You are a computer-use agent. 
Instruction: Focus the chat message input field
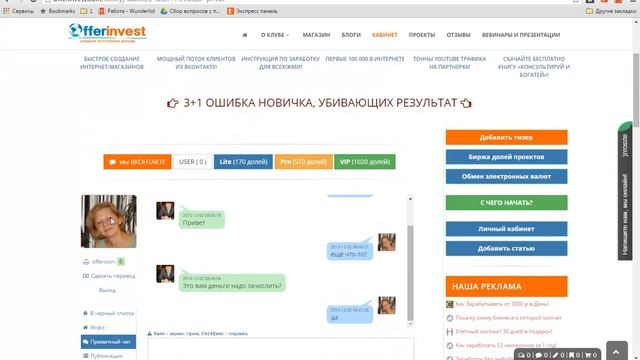click(281, 349)
